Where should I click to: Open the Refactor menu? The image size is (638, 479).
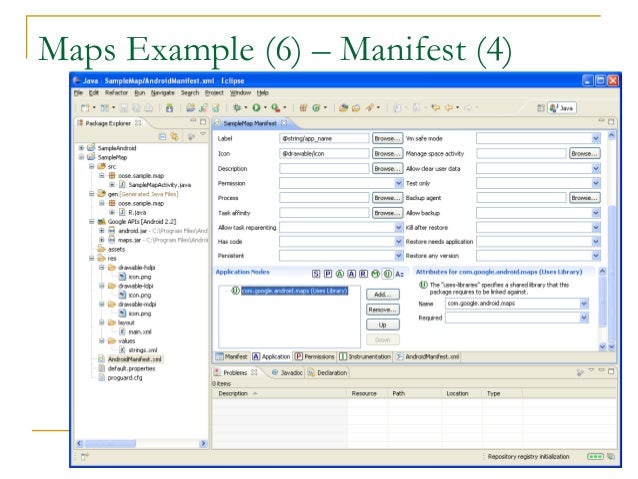(x=116, y=93)
